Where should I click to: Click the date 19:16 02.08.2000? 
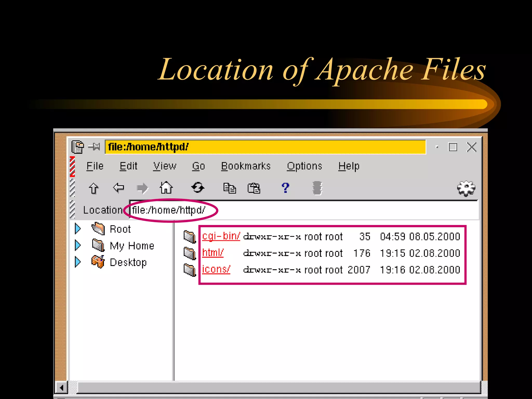point(420,270)
